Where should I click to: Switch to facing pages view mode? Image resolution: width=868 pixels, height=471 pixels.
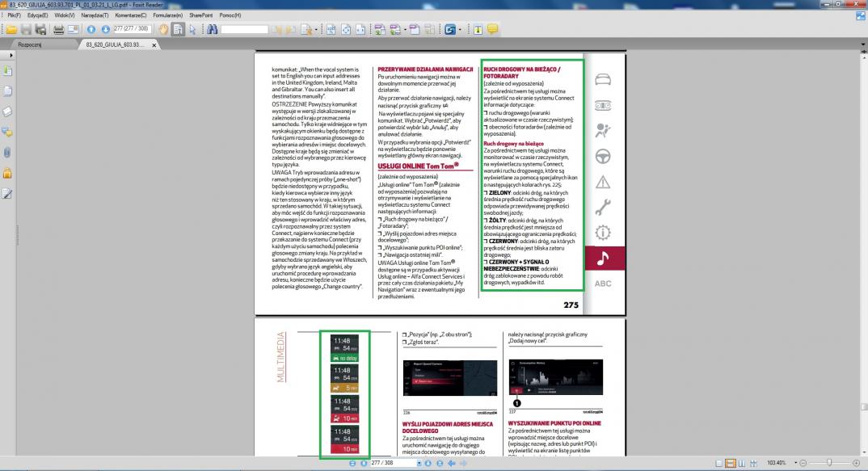coord(742,463)
